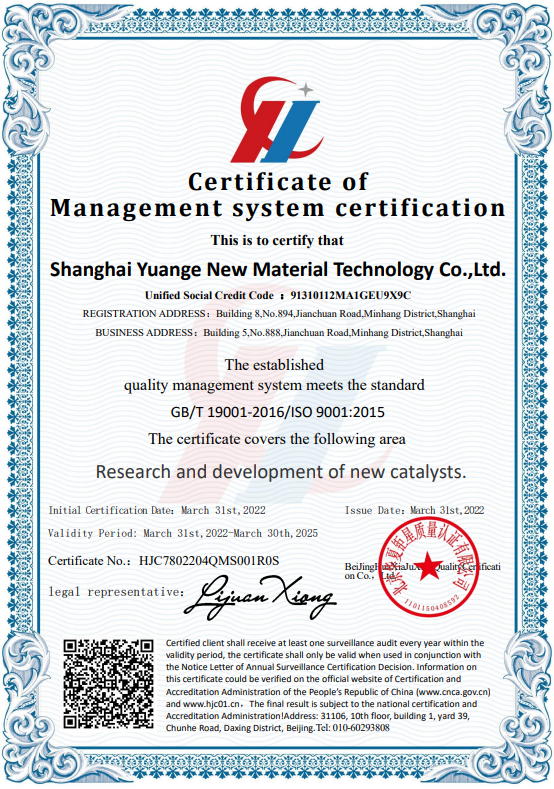Click 'Research and development of new catalysts.'
554x789 pixels.
[281, 472]
